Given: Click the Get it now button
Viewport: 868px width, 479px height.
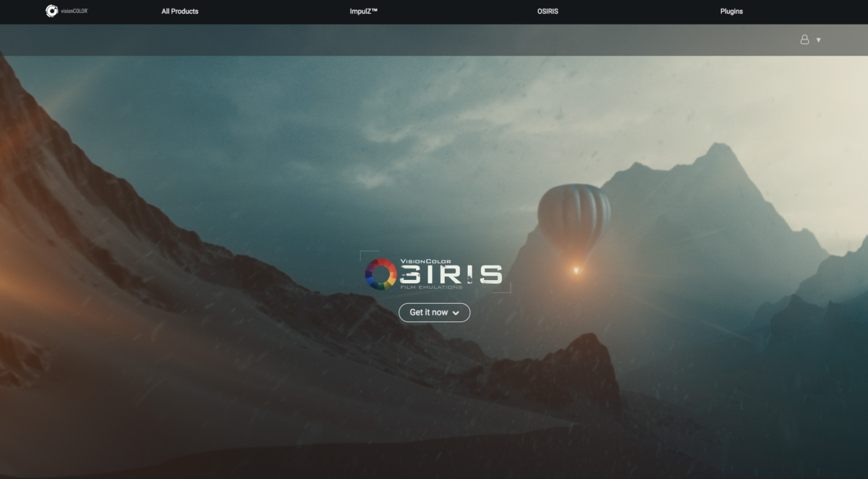Looking at the screenshot, I should point(434,313).
